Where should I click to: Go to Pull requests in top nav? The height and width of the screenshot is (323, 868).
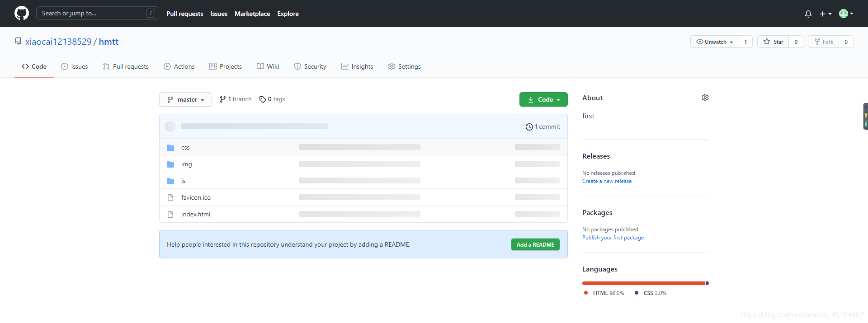tap(184, 14)
